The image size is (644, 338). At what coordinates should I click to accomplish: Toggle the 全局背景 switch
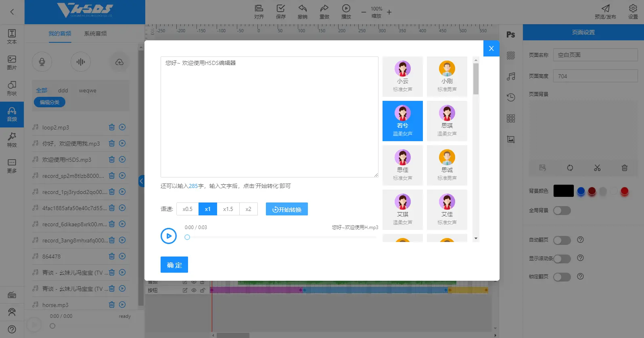point(562,211)
